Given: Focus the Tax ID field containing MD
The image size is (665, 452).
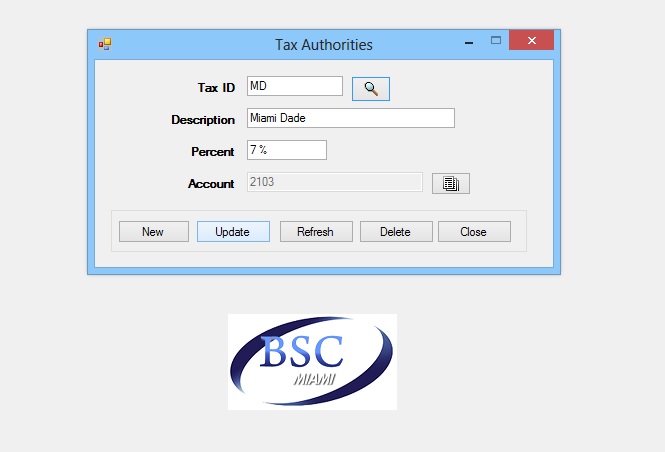Looking at the screenshot, I should 295,86.
